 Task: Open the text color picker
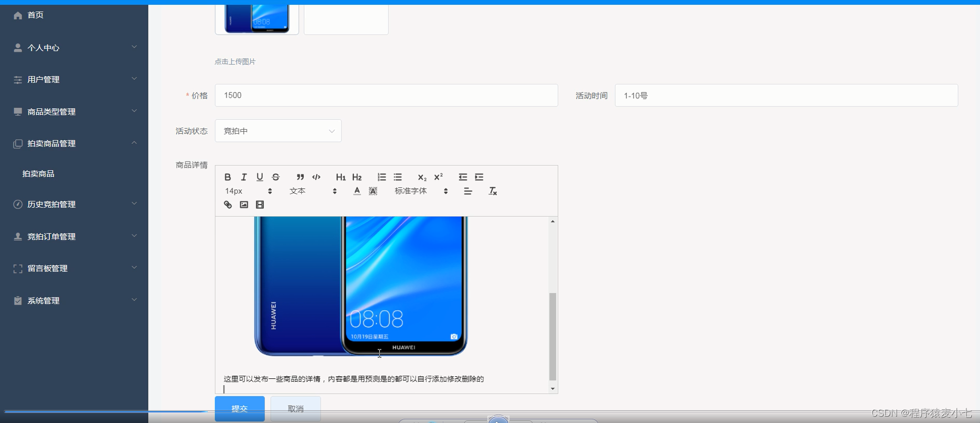click(357, 191)
